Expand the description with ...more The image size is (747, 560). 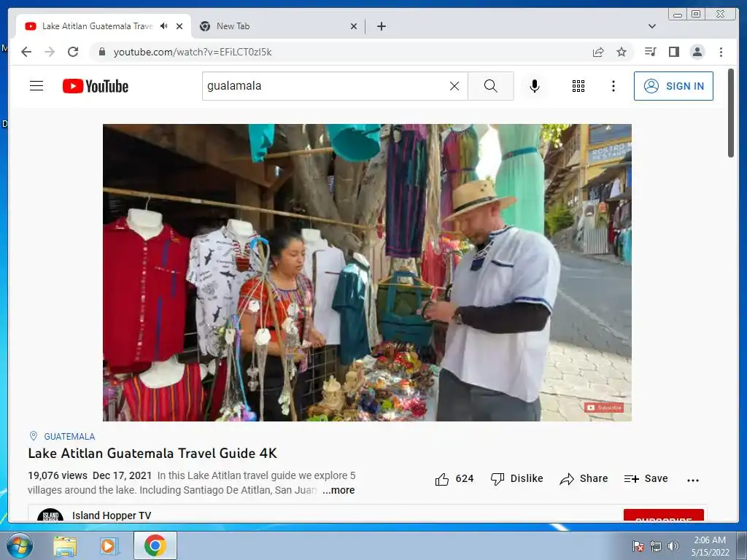click(x=338, y=490)
